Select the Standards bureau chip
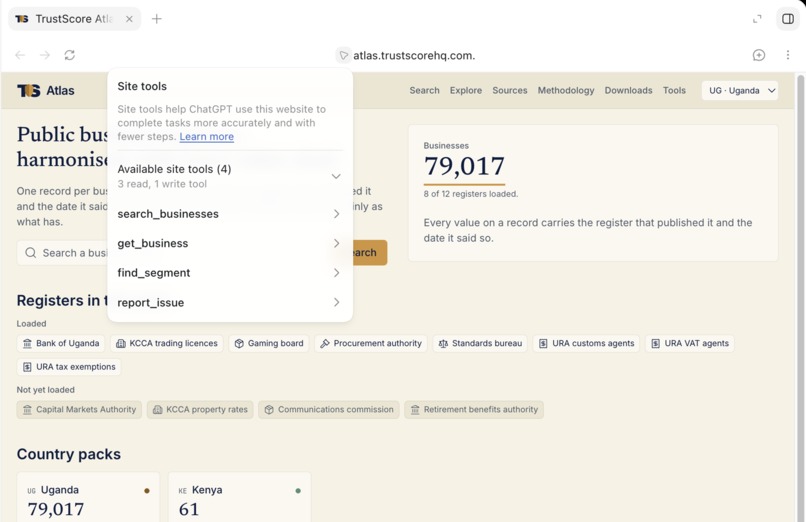 (480, 343)
